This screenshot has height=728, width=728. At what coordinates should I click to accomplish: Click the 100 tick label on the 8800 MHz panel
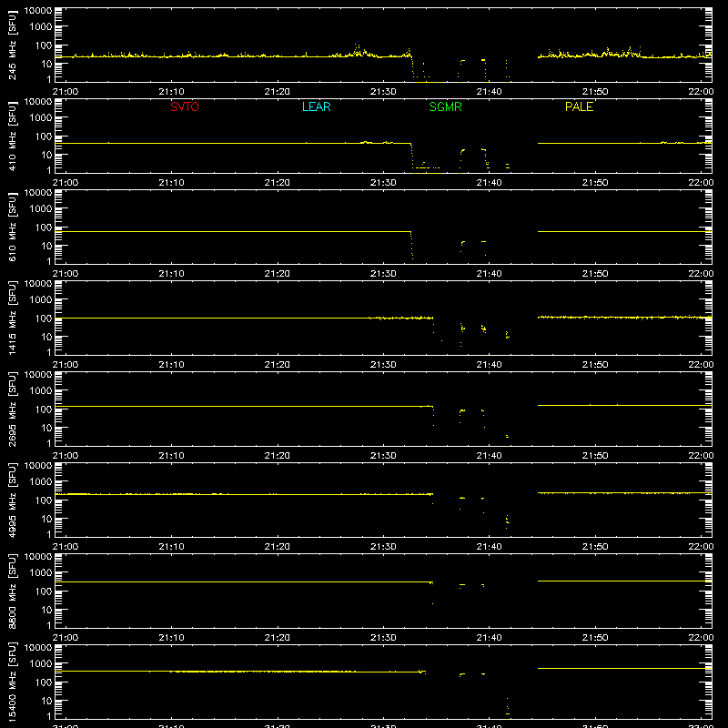[x=44, y=591]
